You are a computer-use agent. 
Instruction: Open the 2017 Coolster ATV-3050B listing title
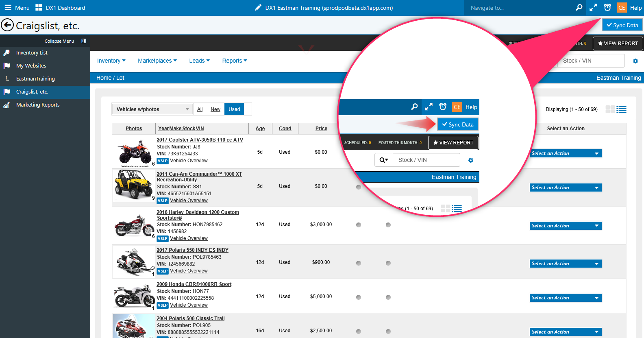[x=200, y=140]
